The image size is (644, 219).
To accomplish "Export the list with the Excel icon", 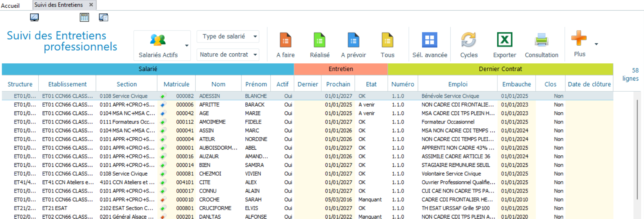I will 504,40.
